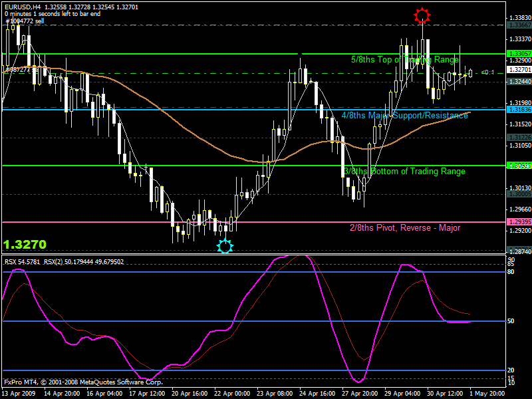Click the '4/8ths Major Support/Resistance' label

point(404,115)
